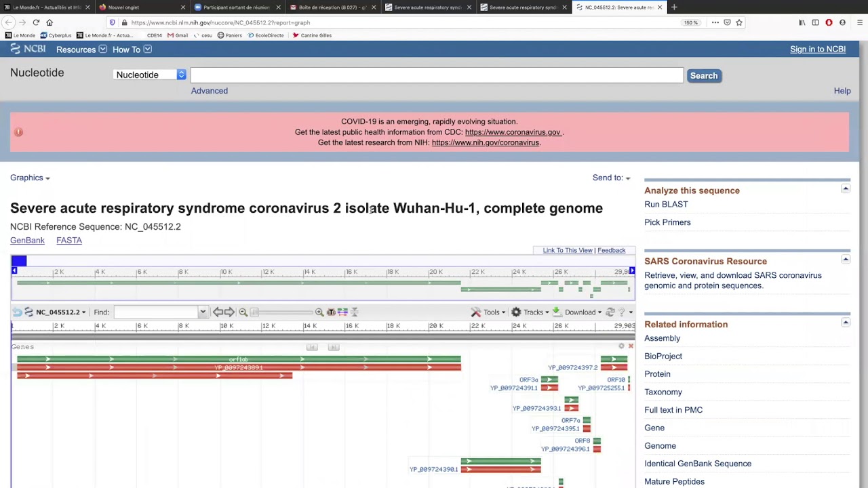
Task: Click the zoom slider in sequence viewer
Action: (x=282, y=312)
